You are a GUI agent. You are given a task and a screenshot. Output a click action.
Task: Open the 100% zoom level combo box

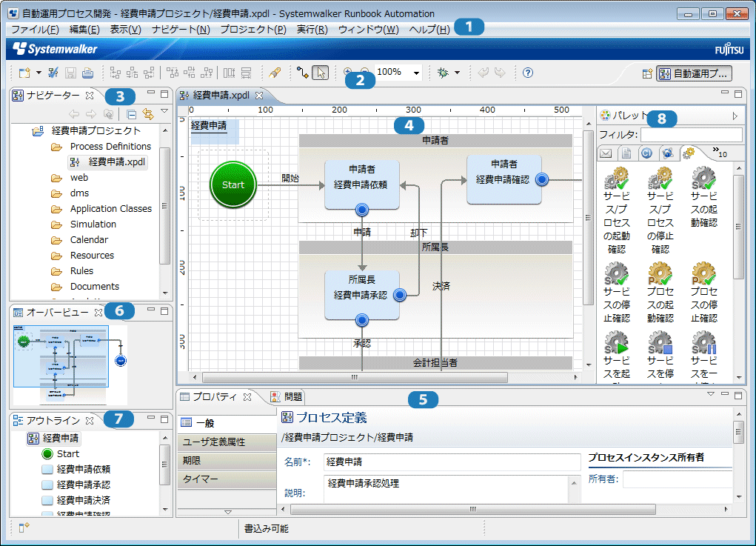click(398, 73)
